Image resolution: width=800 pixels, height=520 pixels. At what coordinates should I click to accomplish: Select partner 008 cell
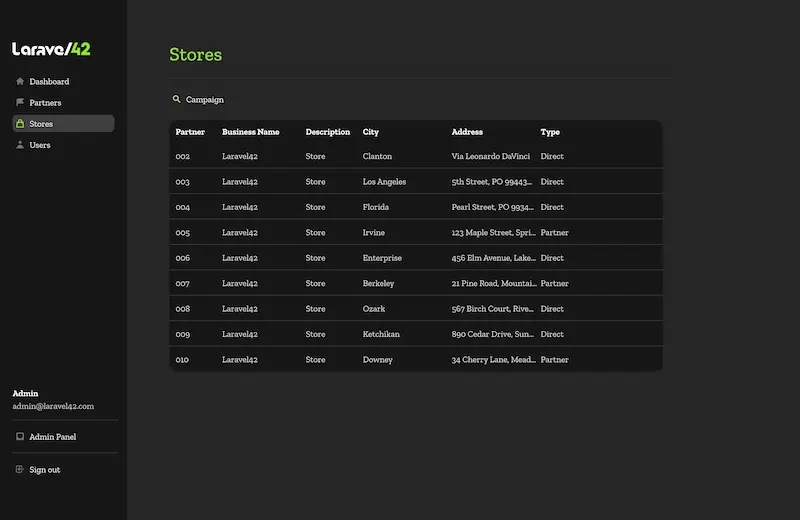pyautogui.click(x=183, y=309)
